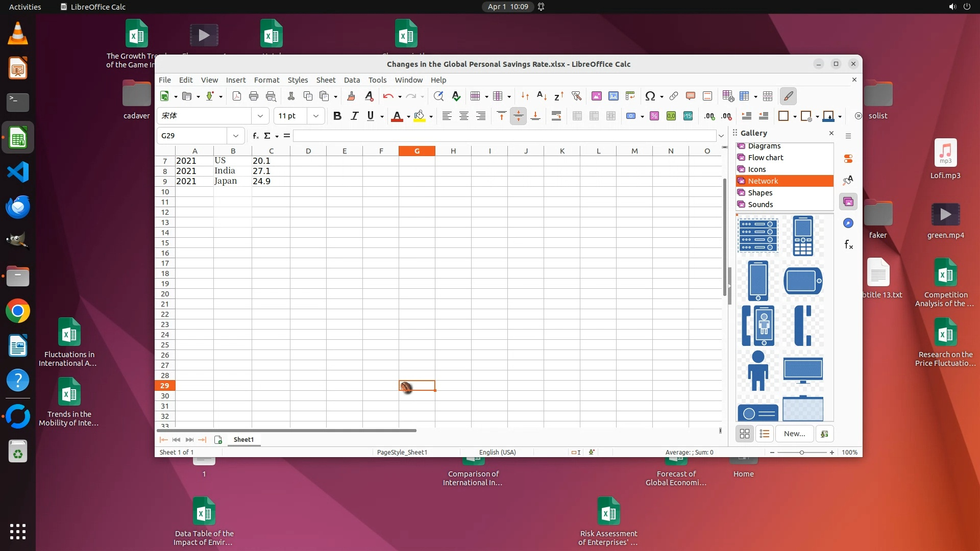Select the Shapes gallery theme
Screen dimensions: 980x551
click(x=760, y=193)
